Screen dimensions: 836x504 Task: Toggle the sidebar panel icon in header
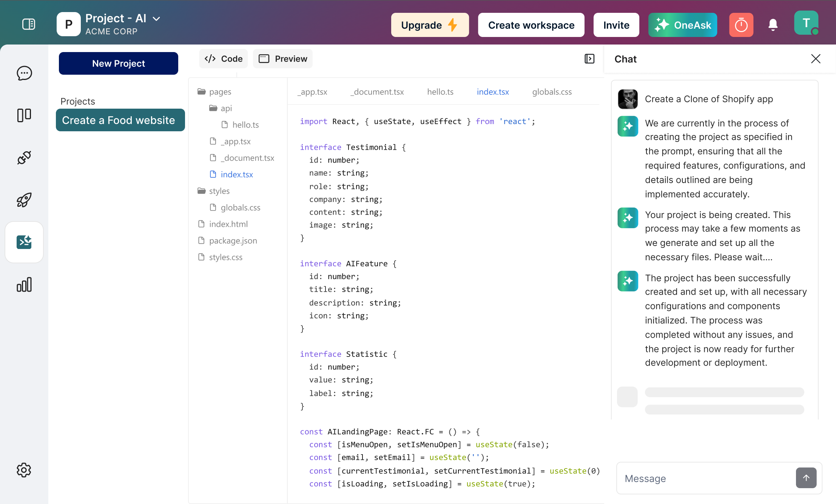click(x=29, y=24)
